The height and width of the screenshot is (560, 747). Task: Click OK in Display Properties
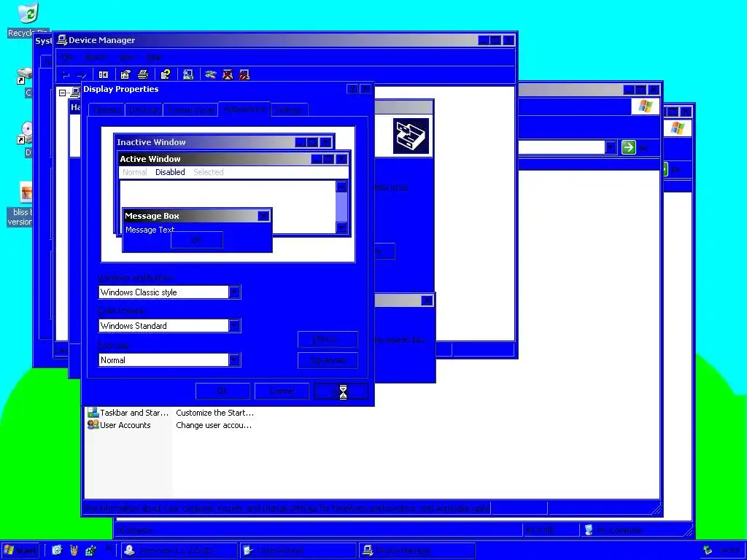[222, 391]
